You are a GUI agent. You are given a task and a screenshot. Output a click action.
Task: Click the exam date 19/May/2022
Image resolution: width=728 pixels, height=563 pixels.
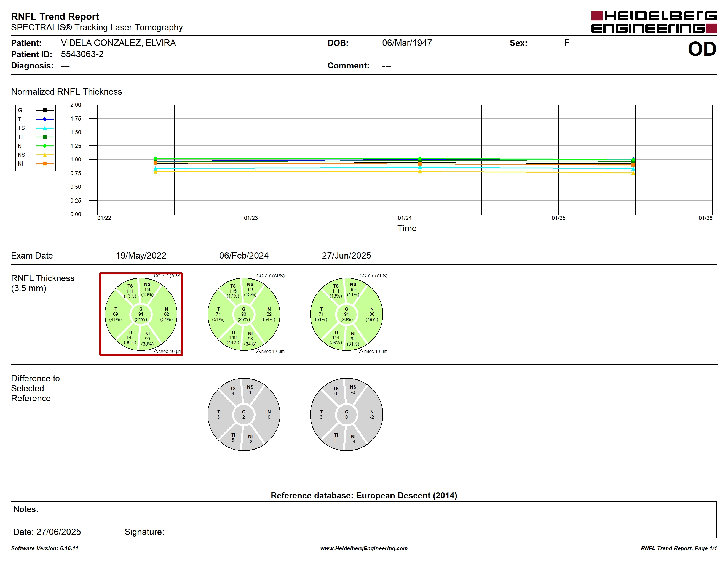point(141,256)
